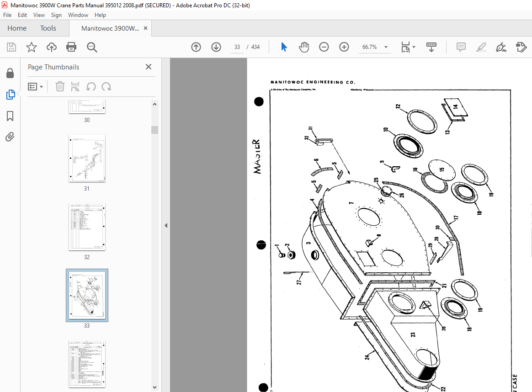
Task: Rotate the page clockwise
Action: (106, 86)
